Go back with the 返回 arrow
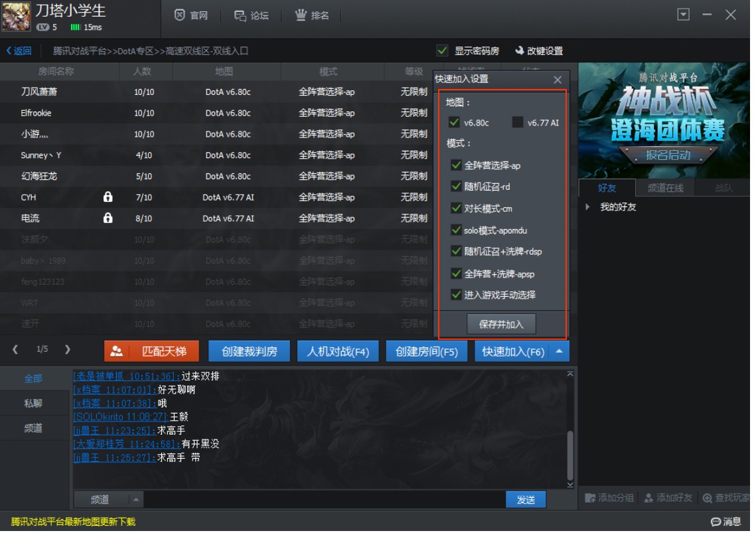Screen dimensions: 756x537 click(x=19, y=51)
